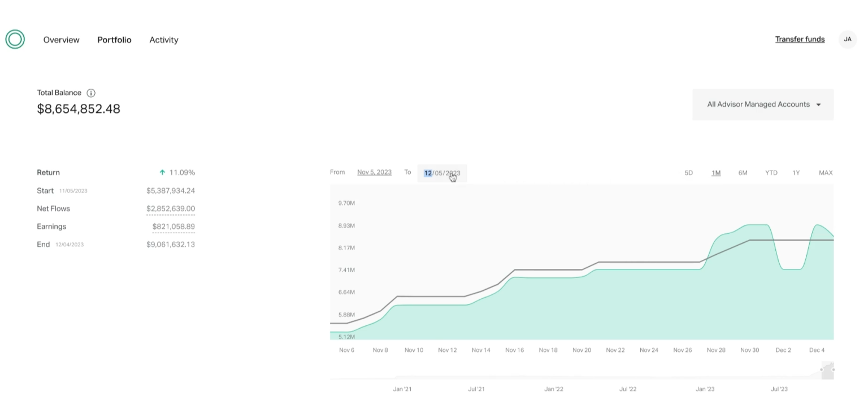
Task: Choose the 1Y time range
Action: 796,173
